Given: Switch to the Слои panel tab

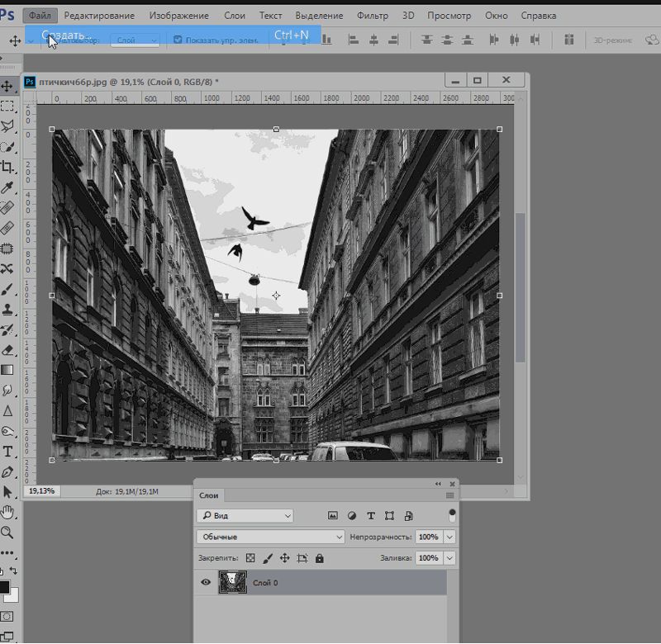Looking at the screenshot, I should (209, 495).
